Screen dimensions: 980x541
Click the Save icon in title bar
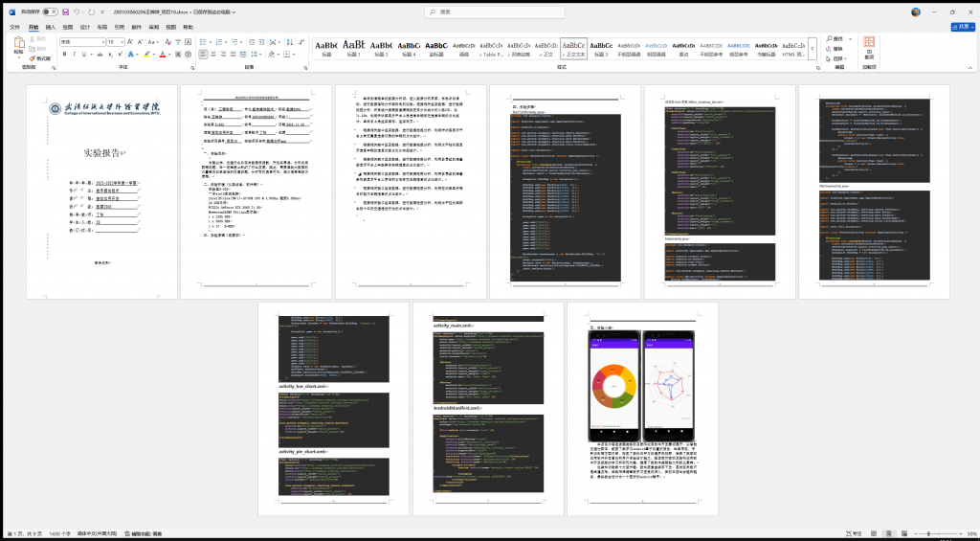click(x=64, y=11)
